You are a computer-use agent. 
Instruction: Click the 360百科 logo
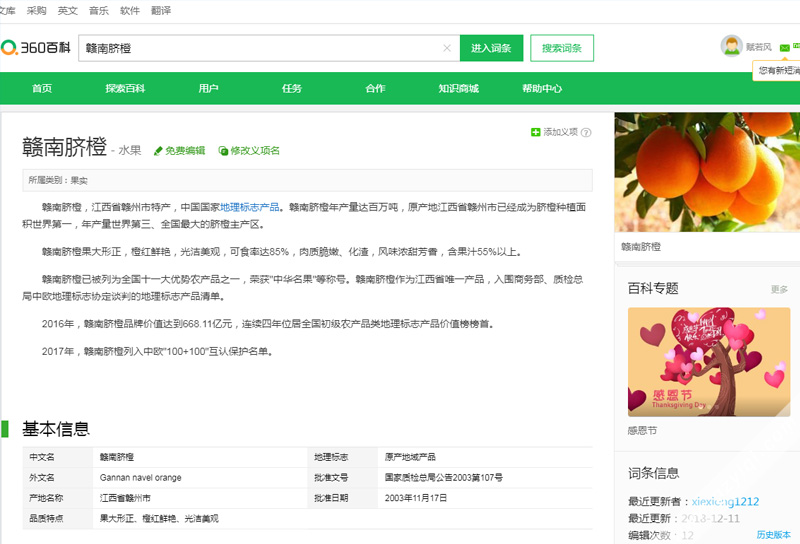pos(35,48)
